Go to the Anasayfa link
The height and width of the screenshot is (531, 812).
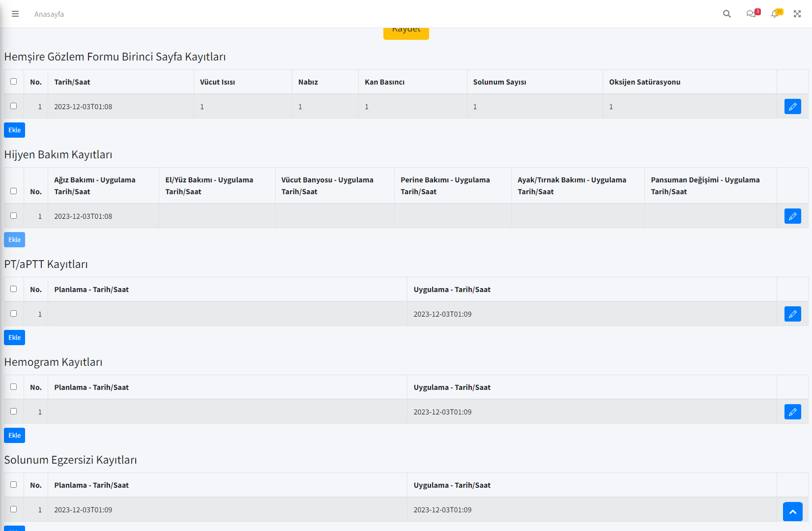point(49,14)
